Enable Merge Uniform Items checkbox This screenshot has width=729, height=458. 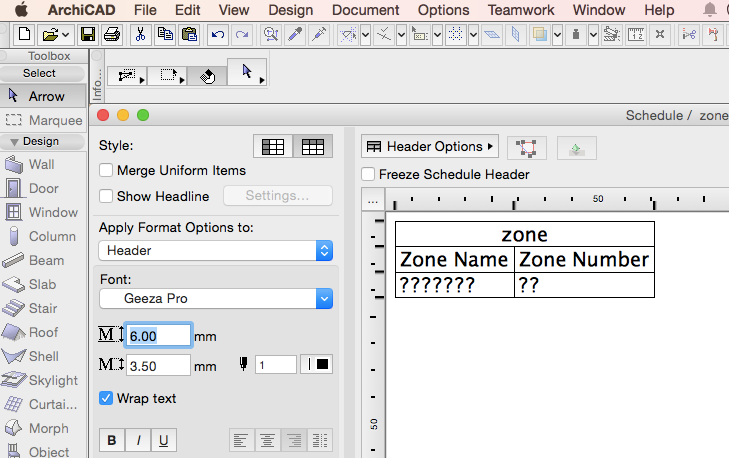[106, 170]
